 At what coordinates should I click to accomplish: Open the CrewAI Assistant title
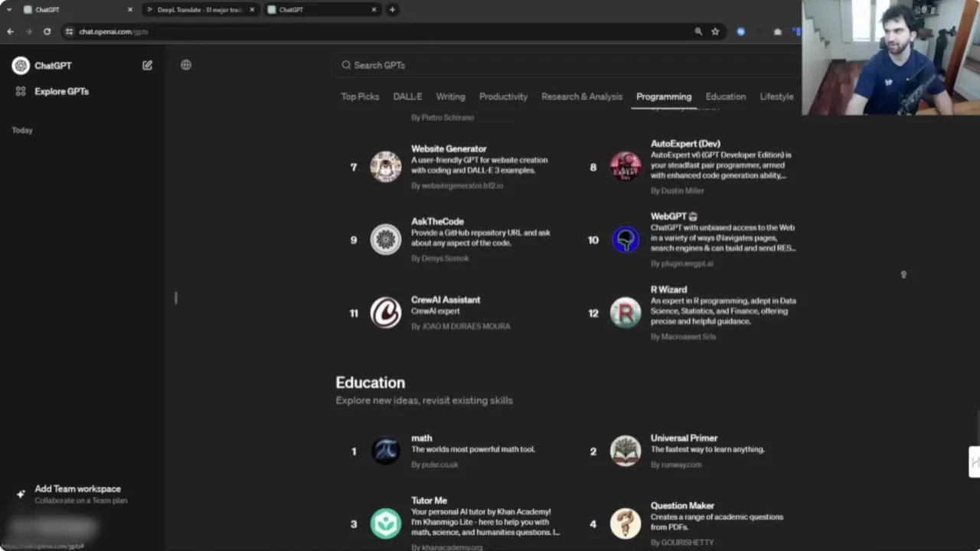[446, 299]
